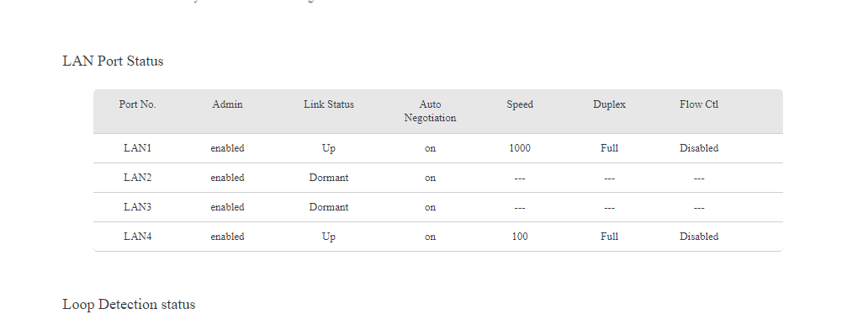Viewport: 868px width, 325px height.
Task: Click the Dormant status for LAN3
Action: pos(329,207)
